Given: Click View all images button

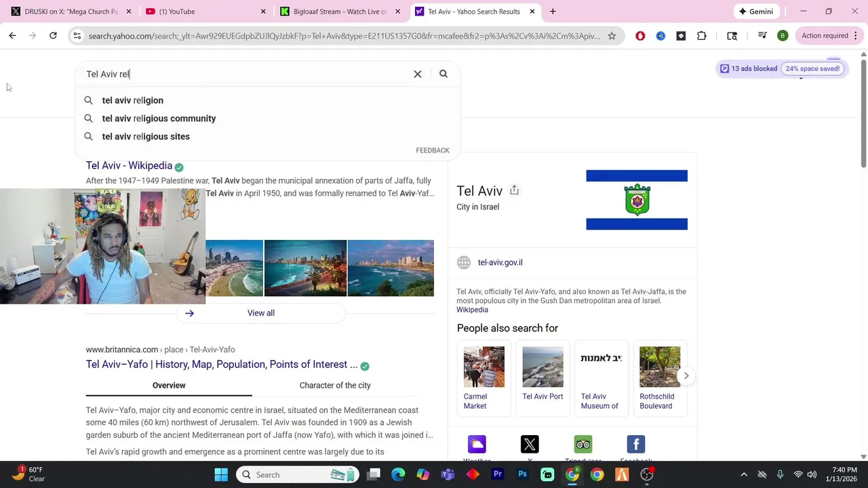Looking at the screenshot, I should click(x=261, y=313).
